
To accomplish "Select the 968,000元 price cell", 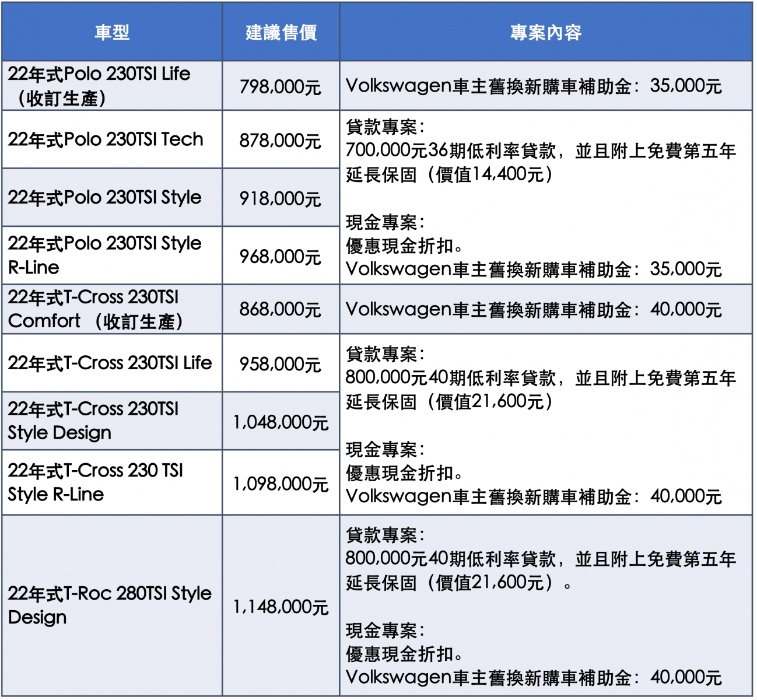I will pos(281,256).
